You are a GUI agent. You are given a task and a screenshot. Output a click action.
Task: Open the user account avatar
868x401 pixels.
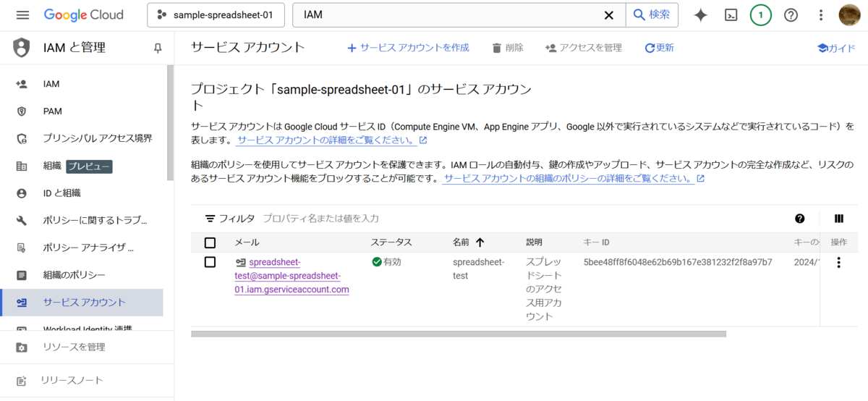coord(850,15)
